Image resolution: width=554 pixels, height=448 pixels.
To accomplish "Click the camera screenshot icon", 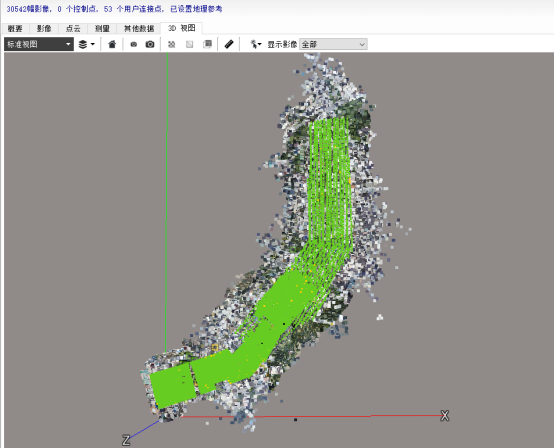I will tap(150, 44).
